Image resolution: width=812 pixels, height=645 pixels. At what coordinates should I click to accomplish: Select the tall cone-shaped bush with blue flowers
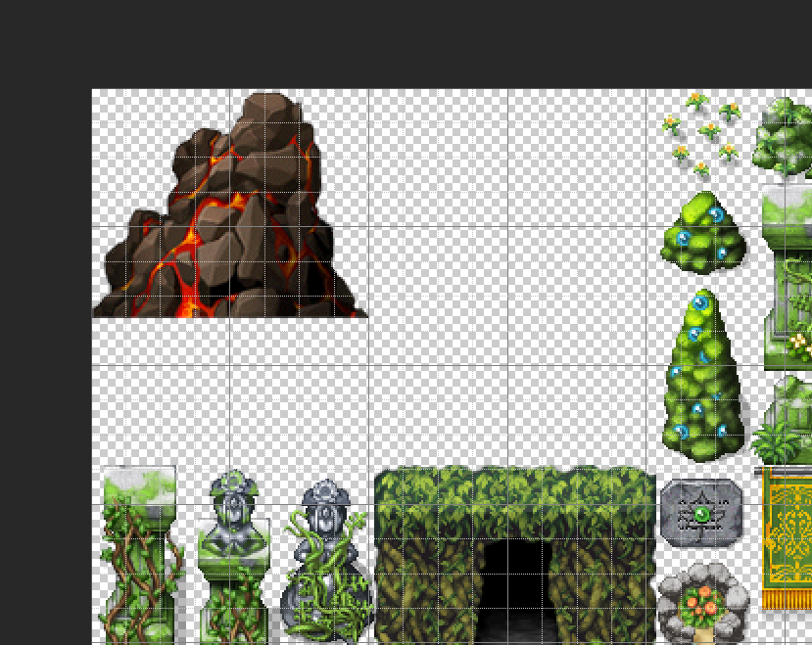(704, 376)
